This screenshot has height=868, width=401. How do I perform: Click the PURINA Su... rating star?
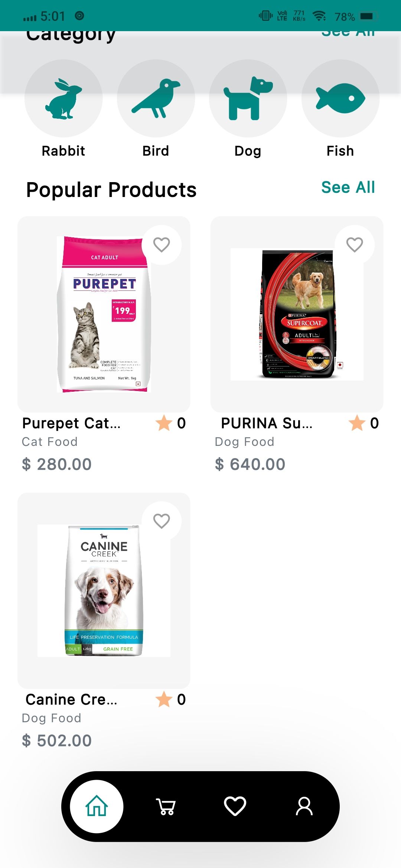point(357,423)
